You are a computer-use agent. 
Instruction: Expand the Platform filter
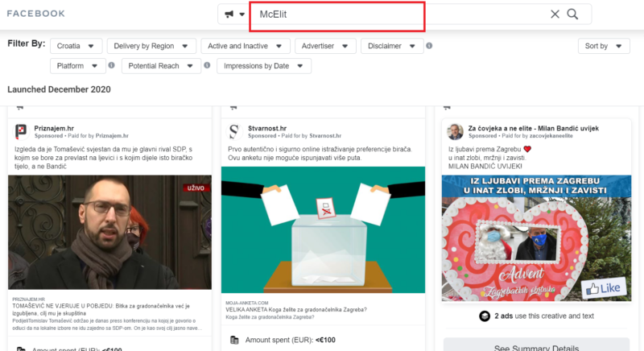tap(77, 66)
